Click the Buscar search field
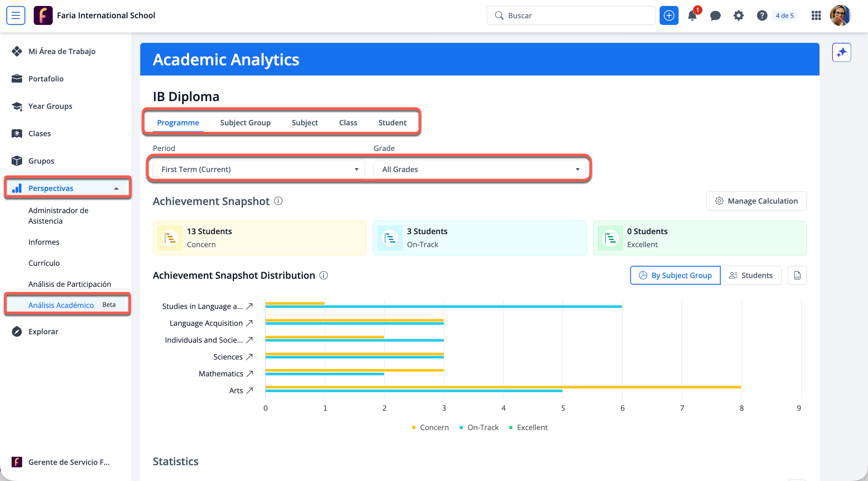Viewport: 868px width, 481px height. coord(571,15)
